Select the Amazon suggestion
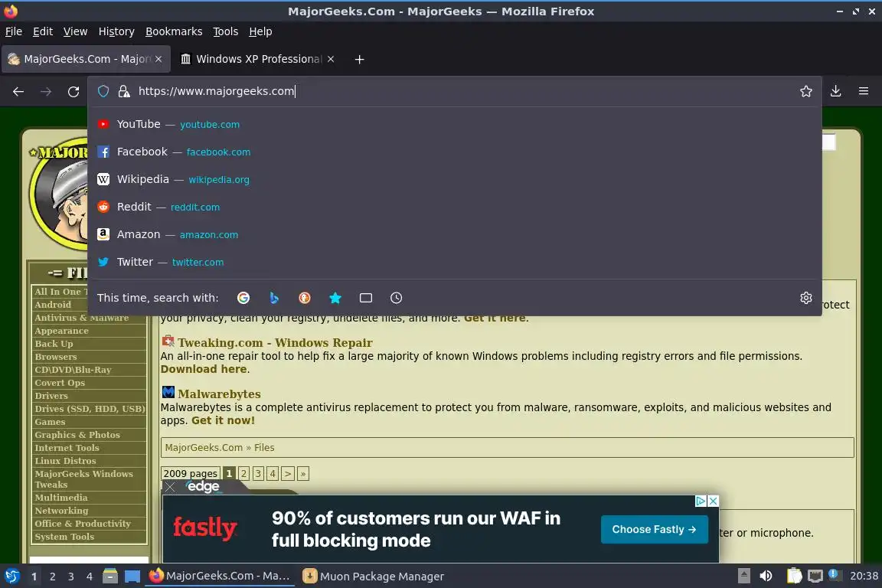Viewport: 882px width, 588px height. coord(455,234)
